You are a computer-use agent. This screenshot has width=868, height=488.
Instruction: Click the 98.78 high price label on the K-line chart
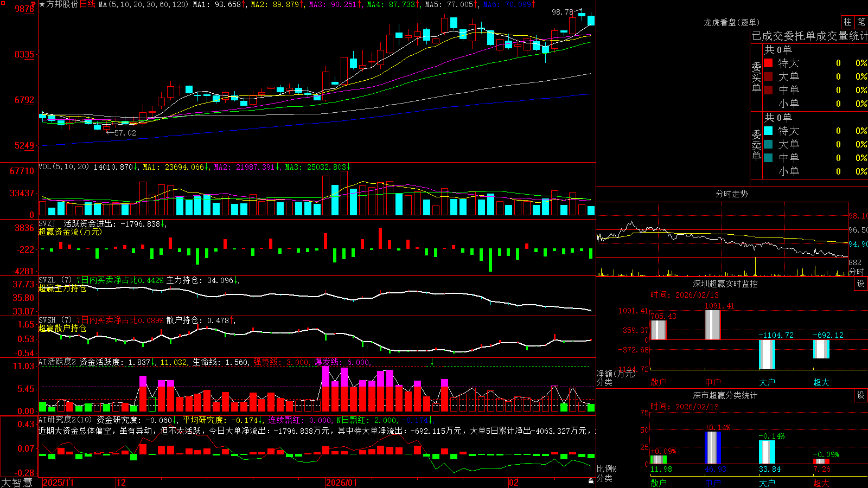tap(562, 12)
